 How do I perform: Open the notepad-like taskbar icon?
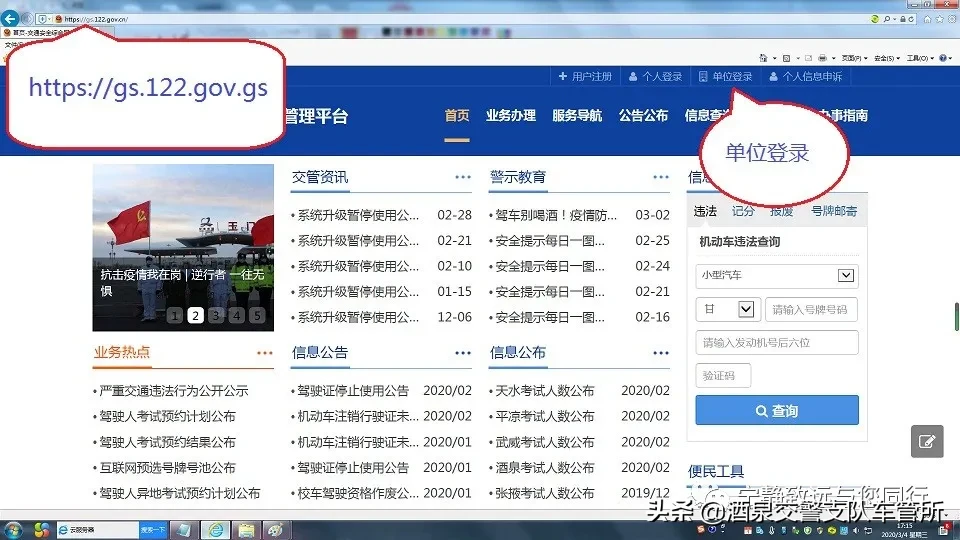184,530
